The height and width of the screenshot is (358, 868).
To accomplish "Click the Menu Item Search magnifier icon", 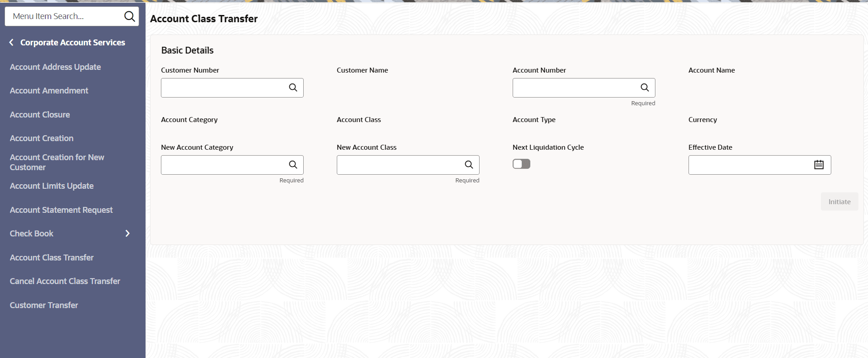I will [130, 16].
